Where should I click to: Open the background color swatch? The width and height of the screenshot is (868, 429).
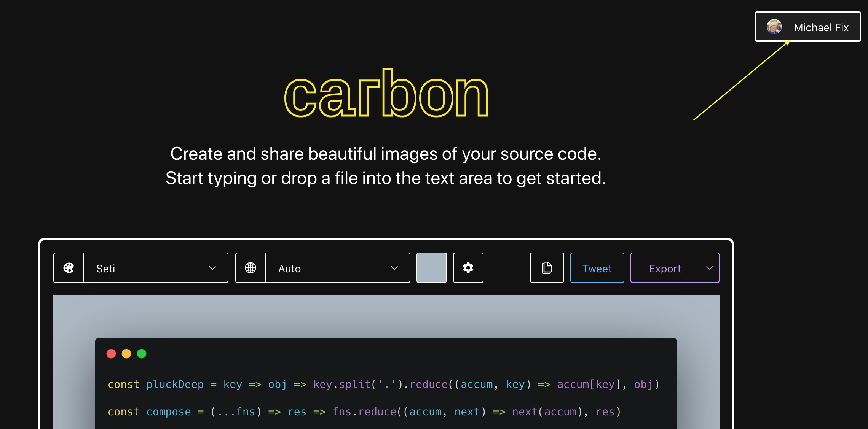tap(431, 268)
